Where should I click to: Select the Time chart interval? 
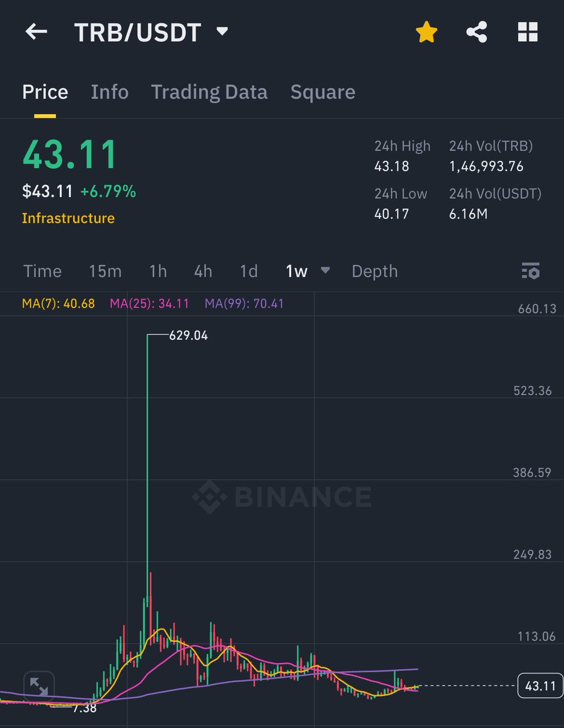(x=42, y=271)
